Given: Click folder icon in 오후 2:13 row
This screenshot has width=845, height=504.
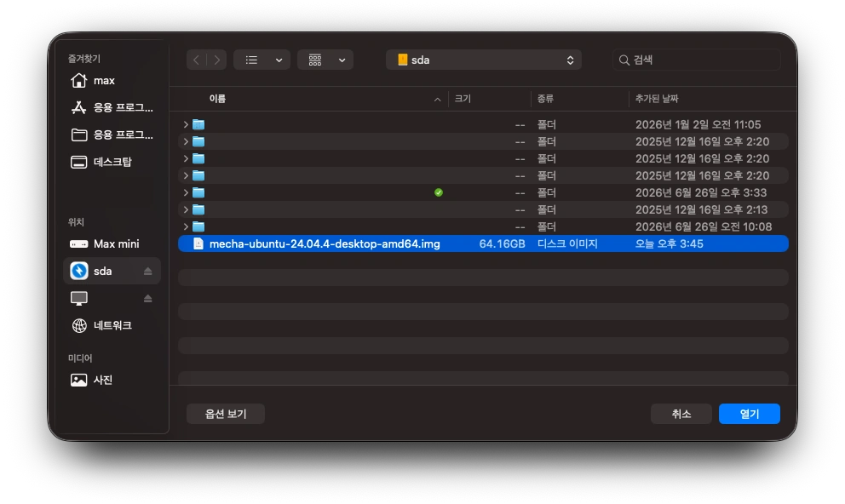Looking at the screenshot, I should coord(198,209).
